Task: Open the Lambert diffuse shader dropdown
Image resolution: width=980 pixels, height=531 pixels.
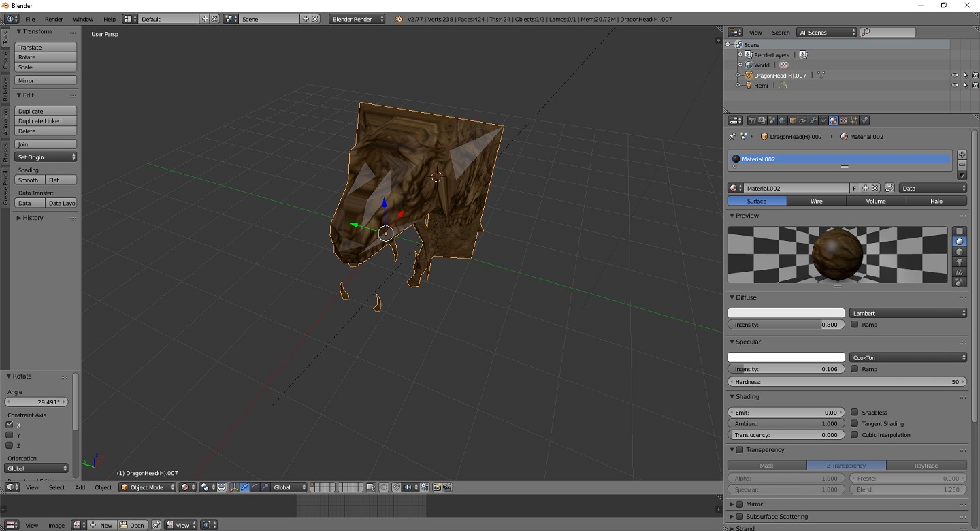Action: pyautogui.click(x=908, y=313)
